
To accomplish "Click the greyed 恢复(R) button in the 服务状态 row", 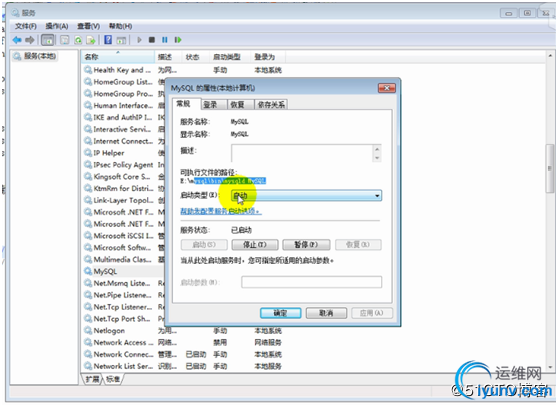I will (358, 245).
